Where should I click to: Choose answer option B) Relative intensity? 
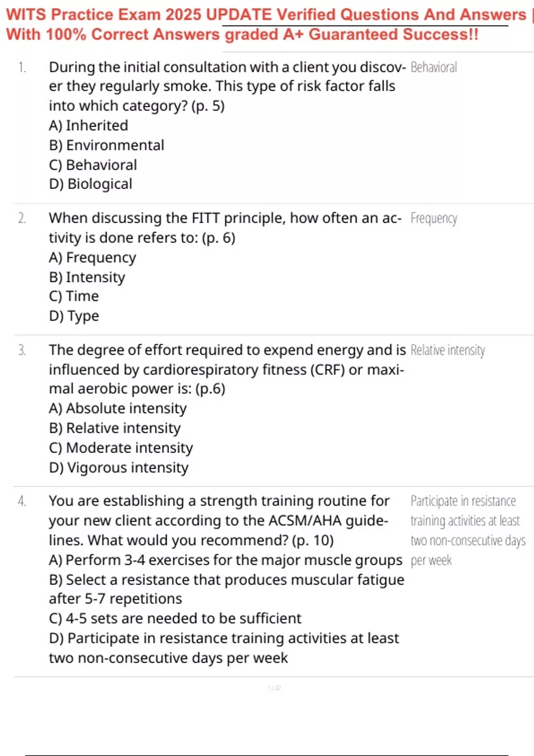coord(115,428)
